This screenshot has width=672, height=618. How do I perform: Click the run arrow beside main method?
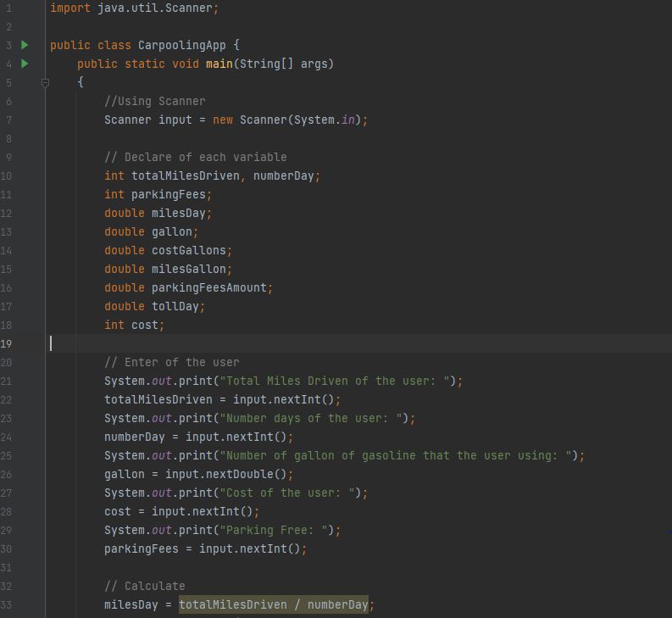(x=25, y=64)
